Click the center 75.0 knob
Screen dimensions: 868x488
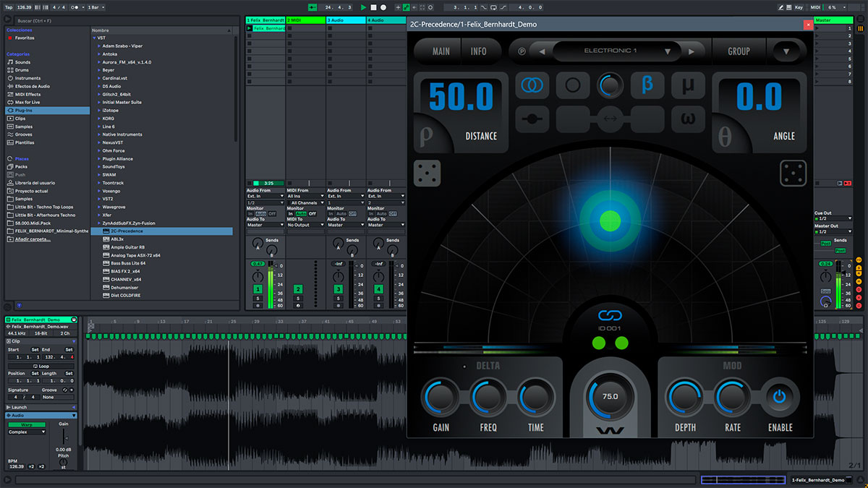point(610,396)
